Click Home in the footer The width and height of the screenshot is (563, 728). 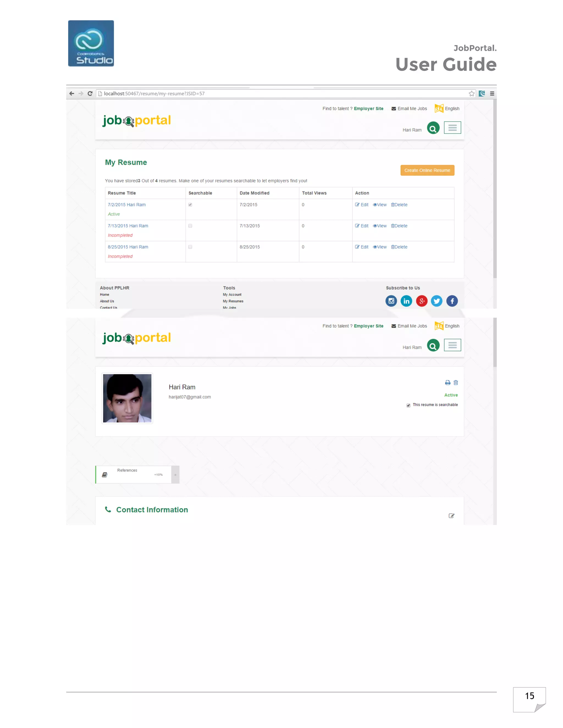coord(104,295)
